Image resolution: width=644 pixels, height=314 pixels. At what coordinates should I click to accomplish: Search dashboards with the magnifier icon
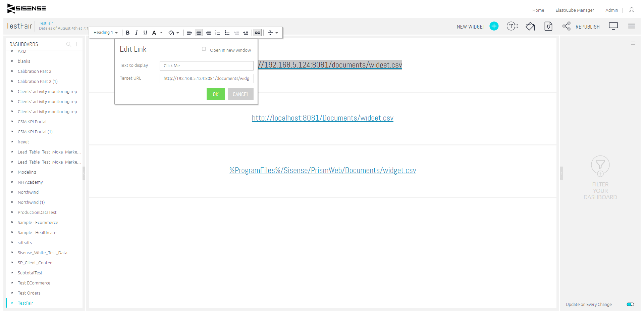coord(69,44)
